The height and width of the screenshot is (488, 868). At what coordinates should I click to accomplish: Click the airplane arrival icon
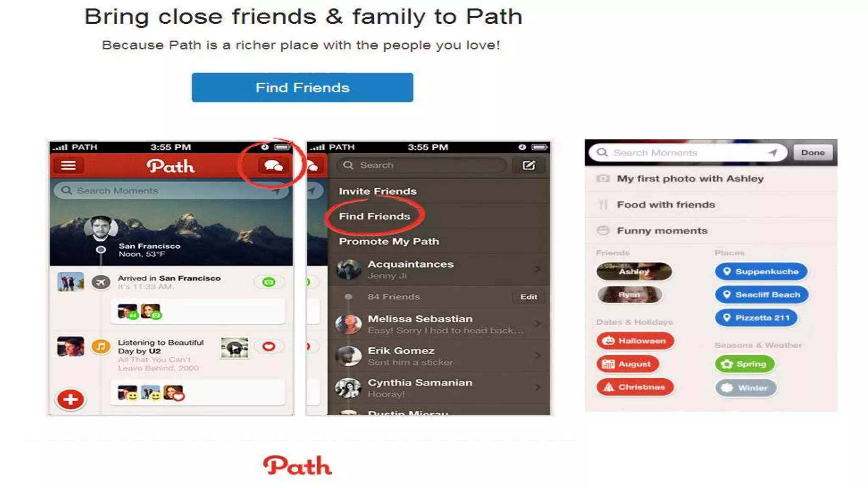click(x=101, y=282)
